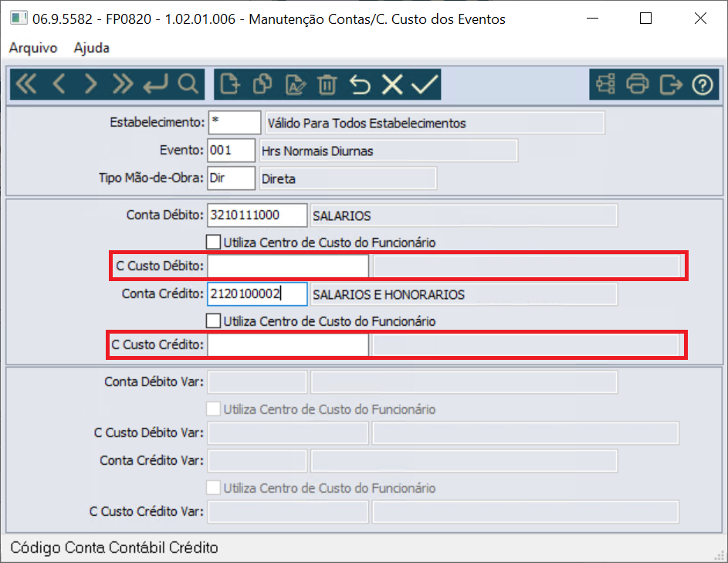The width and height of the screenshot is (728, 563).
Task: Click the 'Tipo Mão-de-Obra:' label
Action: tap(151, 178)
